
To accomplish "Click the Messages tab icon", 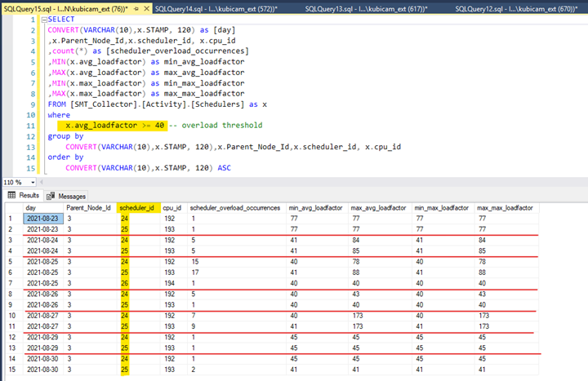I will (x=50, y=197).
